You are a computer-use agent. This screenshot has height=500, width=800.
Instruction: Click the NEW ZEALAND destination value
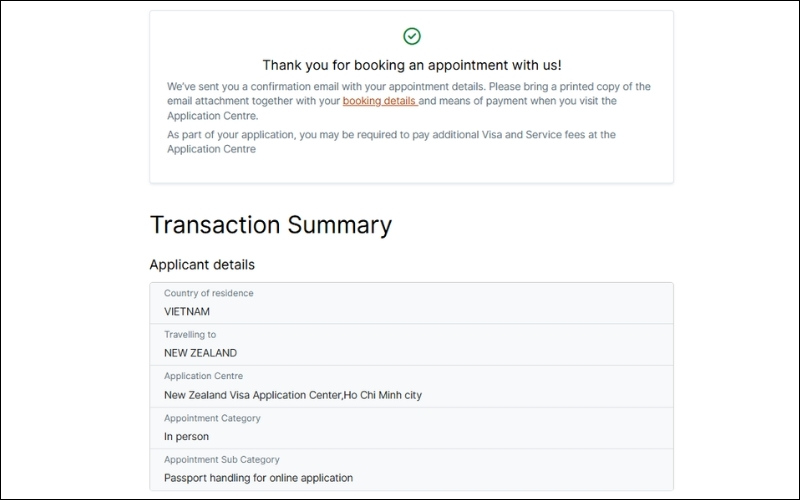(x=200, y=353)
